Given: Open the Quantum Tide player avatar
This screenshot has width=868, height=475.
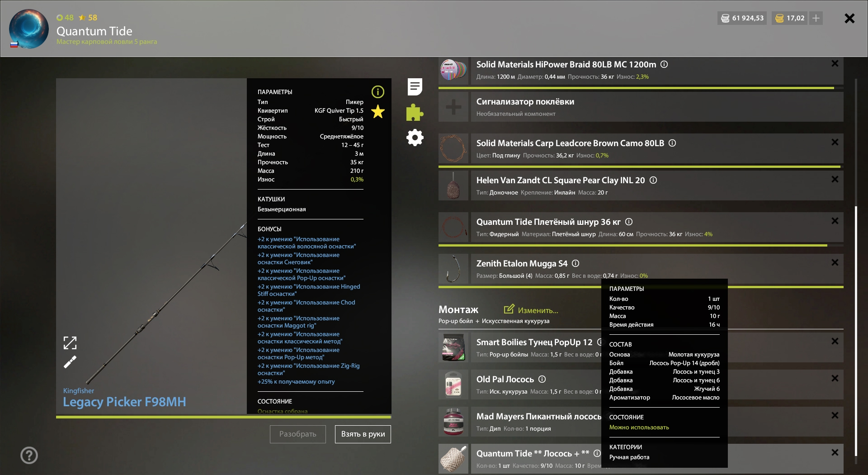Looking at the screenshot, I should pyautogui.click(x=29, y=29).
